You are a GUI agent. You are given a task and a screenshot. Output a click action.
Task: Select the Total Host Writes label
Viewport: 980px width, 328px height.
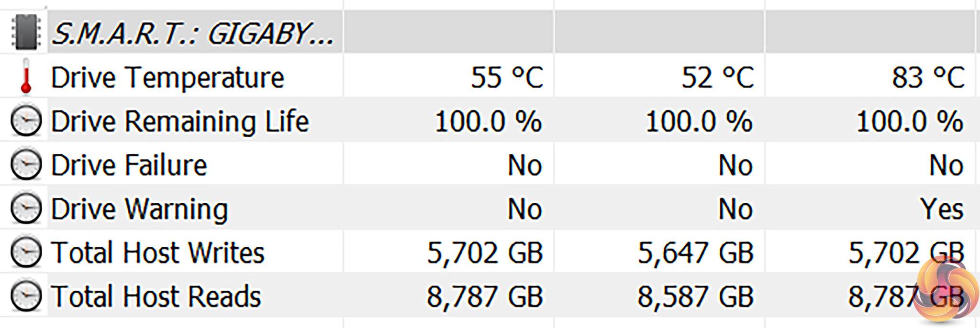(157, 253)
